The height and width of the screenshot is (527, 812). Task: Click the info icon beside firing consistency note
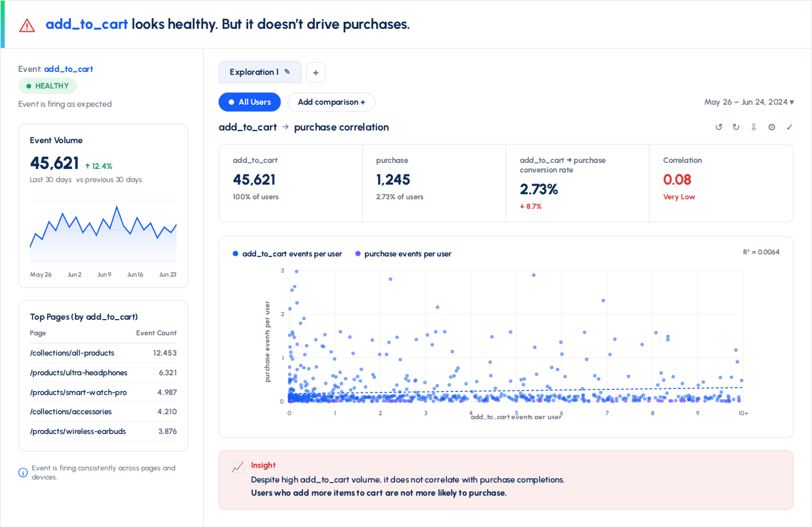[x=23, y=472]
